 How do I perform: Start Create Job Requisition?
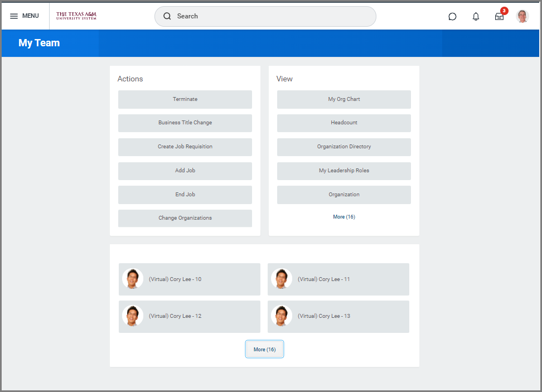(x=185, y=147)
